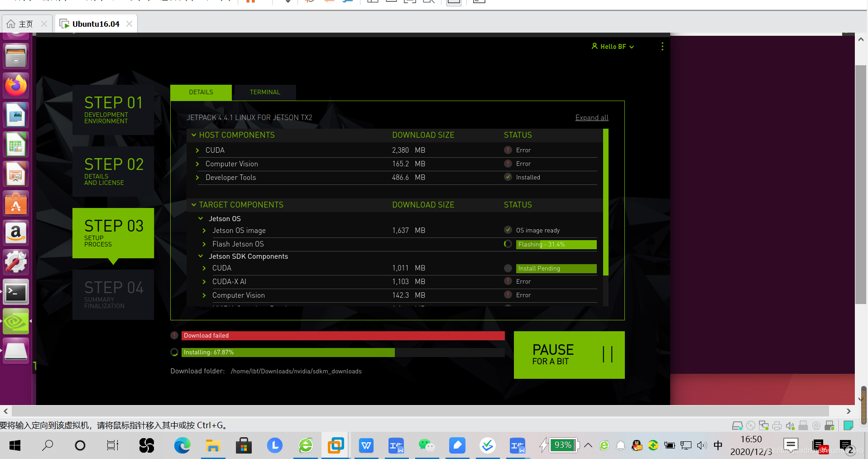Collapse the Jetson OS group
This screenshot has height=459, width=868.
201,218
